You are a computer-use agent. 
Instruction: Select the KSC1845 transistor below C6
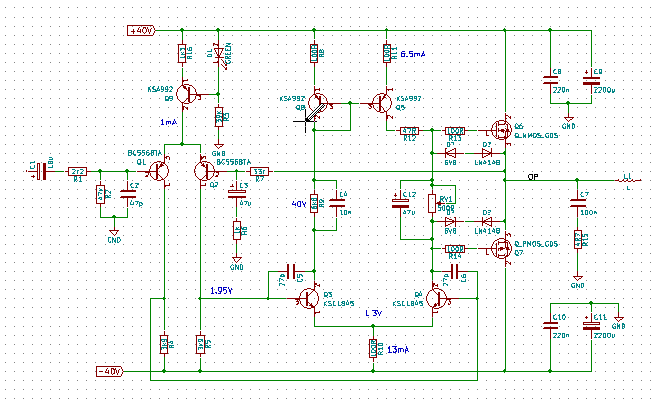pos(437,298)
